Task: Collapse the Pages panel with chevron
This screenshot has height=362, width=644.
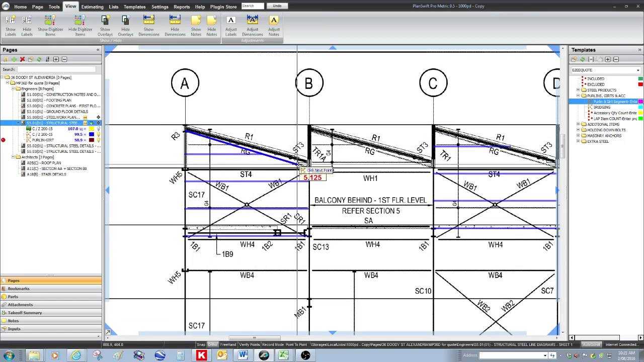Action: (x=98, y=50)
